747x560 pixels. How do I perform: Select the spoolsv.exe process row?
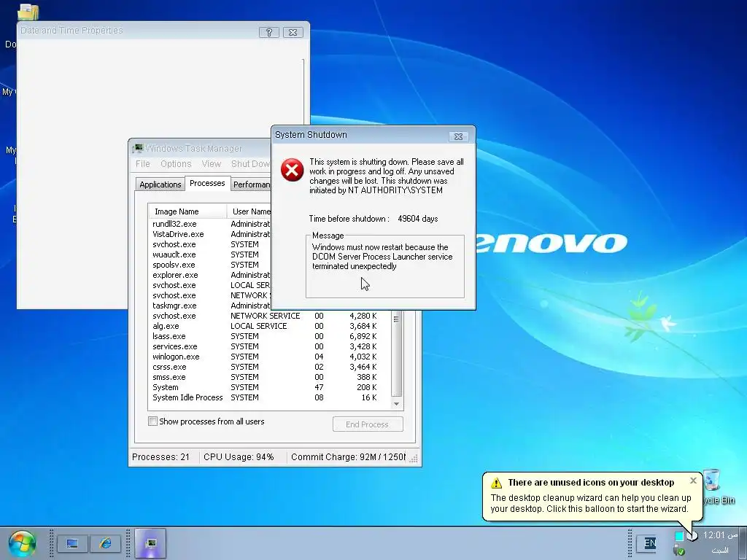[211, 265]
